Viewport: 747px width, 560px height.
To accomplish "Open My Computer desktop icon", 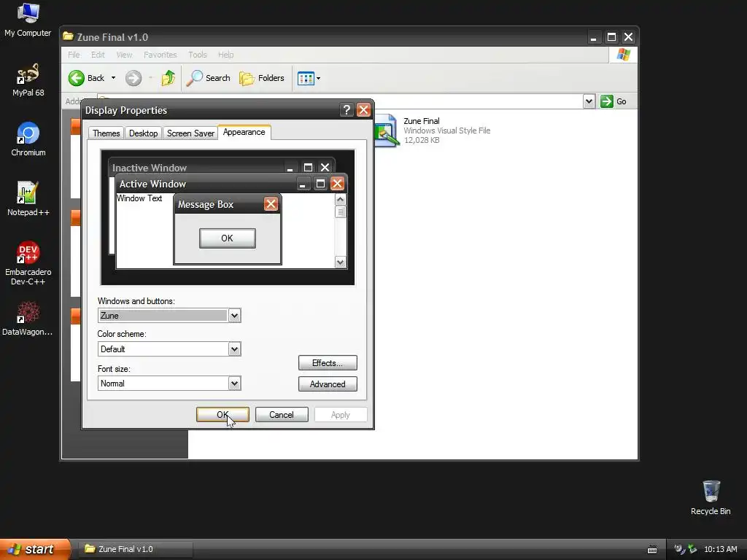I will tap(28, 19).
